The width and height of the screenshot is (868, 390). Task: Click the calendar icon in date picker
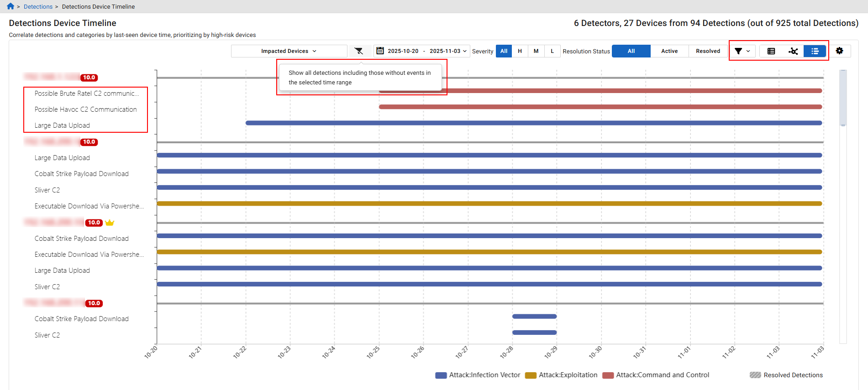pos(380,51)
